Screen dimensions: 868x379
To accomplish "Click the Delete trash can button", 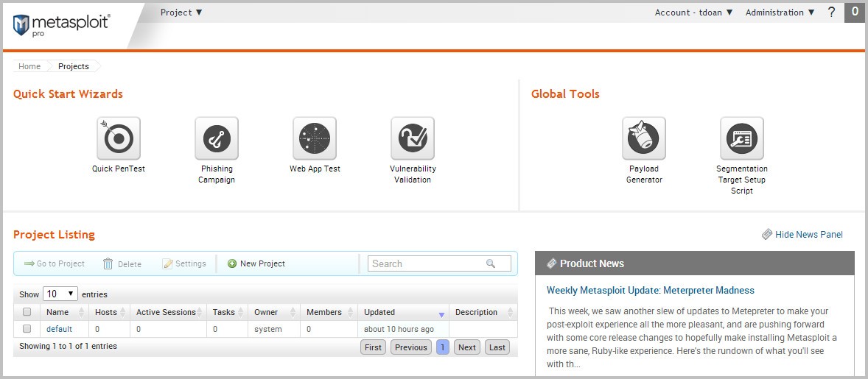I will (x=122, y=264).
